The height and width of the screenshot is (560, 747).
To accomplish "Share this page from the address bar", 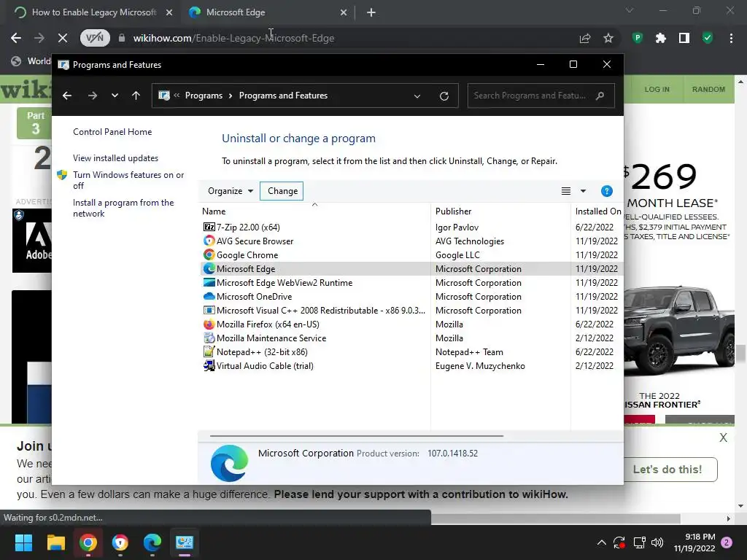I will pos(585,38).
